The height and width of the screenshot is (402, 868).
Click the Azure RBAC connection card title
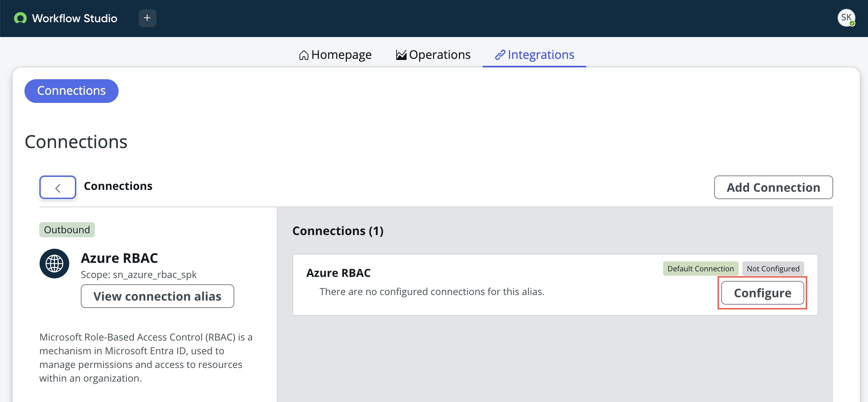pyautogui.click(x=338, y=273)
